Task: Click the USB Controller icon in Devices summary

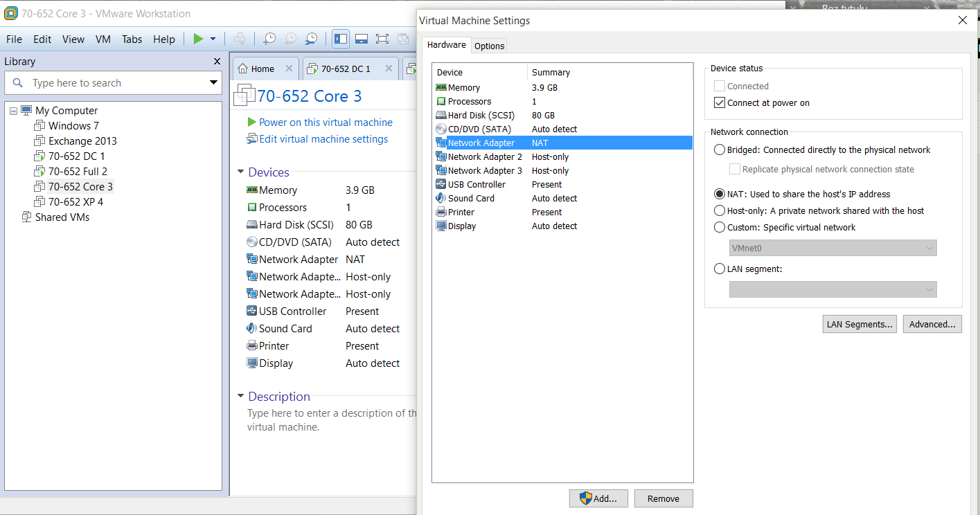Action: coord(252,311)
